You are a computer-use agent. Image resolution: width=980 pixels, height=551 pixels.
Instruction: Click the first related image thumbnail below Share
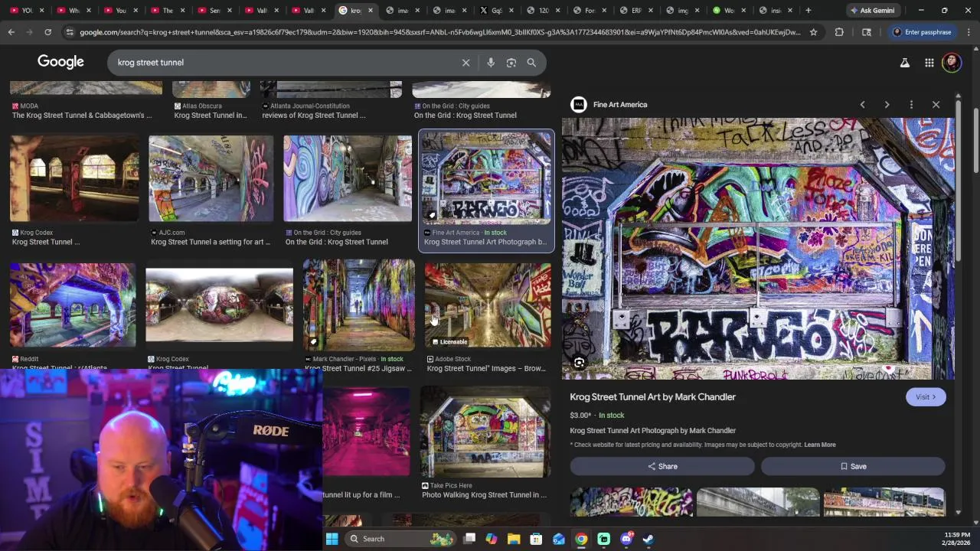coord(631,502)
